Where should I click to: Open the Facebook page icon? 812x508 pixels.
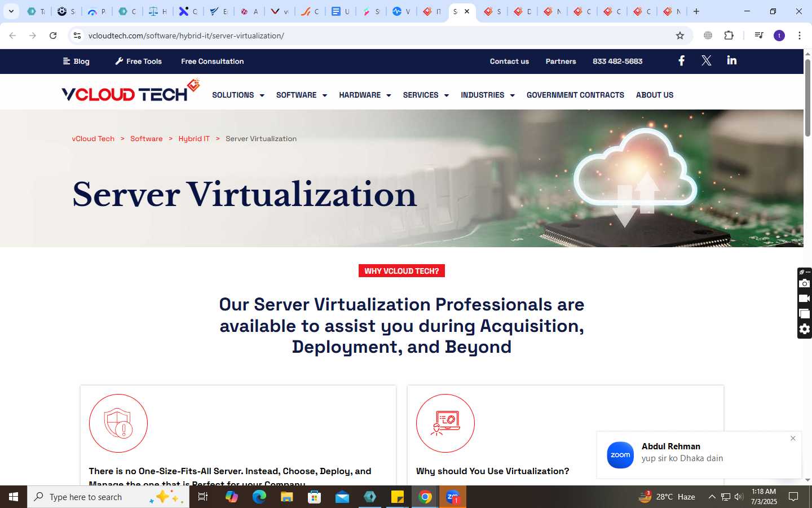tap(681, 60)
